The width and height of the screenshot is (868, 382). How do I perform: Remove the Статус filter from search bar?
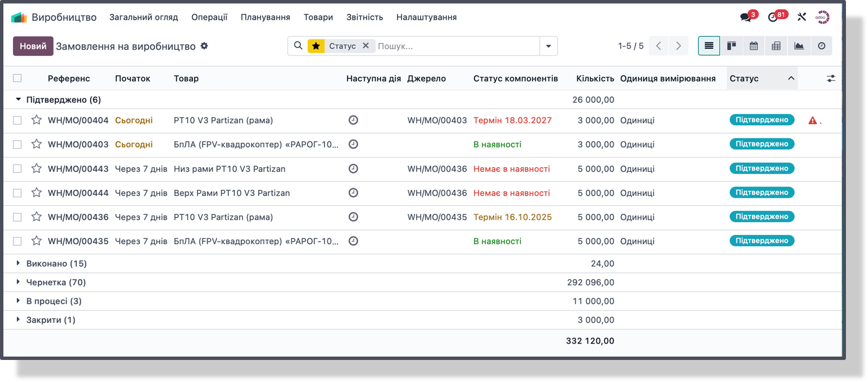pos(366,46)
